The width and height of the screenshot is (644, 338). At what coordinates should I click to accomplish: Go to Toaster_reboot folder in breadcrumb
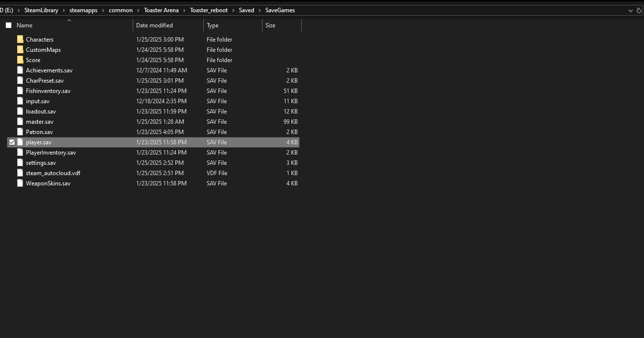point(209,10)
